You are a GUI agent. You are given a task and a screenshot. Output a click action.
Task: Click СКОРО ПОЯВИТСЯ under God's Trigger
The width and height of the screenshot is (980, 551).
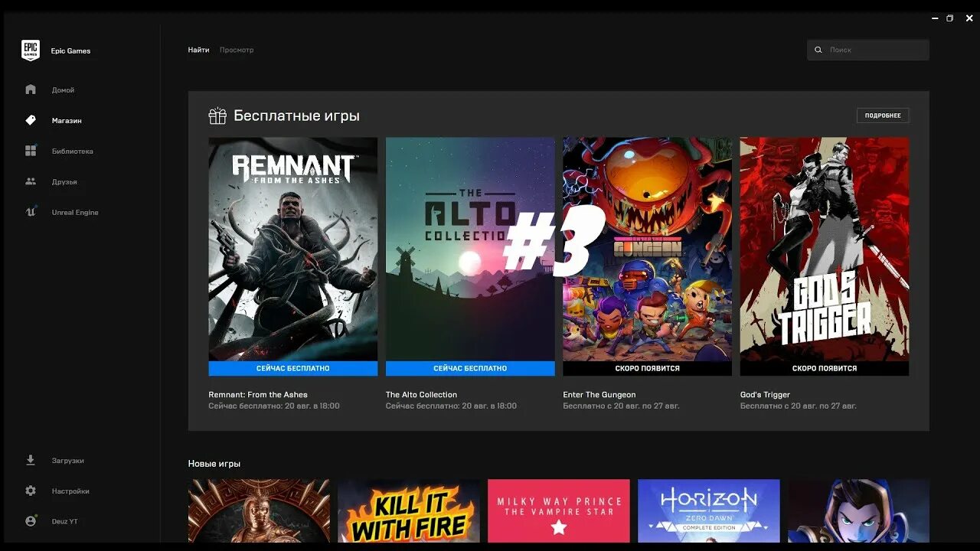click(825, 368)
